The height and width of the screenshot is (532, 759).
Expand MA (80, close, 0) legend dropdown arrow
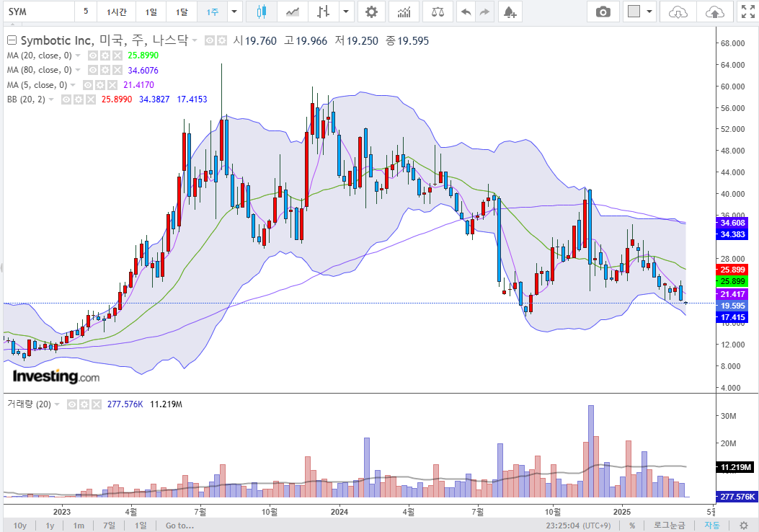pos(78,70)
